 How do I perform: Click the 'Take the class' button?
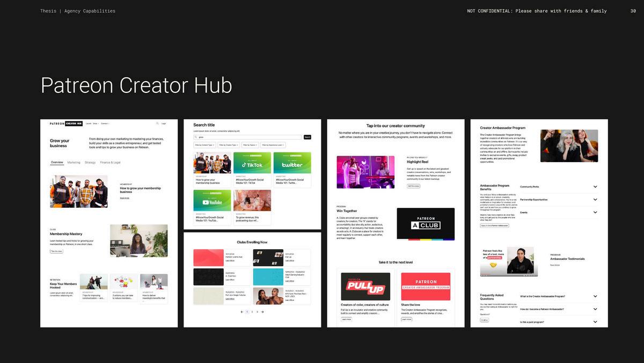point(56,251)
